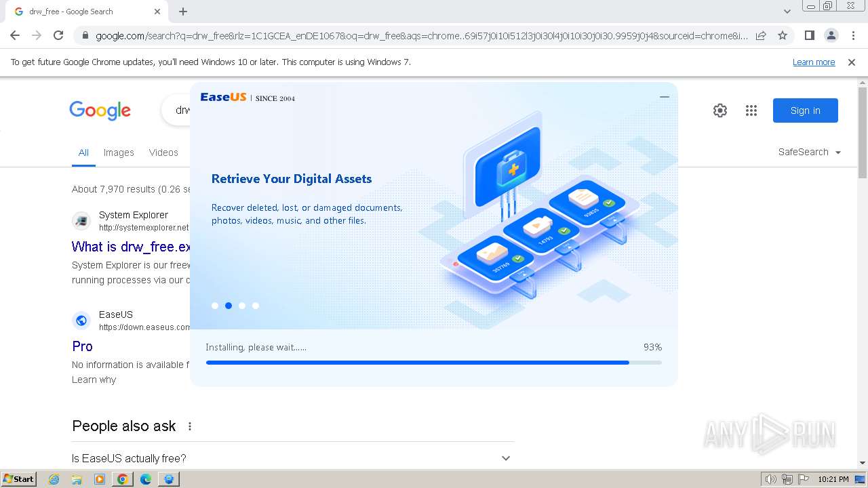Click the Learn why link
The width and height of the screenshot is (868, 488).
pos(94,380)
